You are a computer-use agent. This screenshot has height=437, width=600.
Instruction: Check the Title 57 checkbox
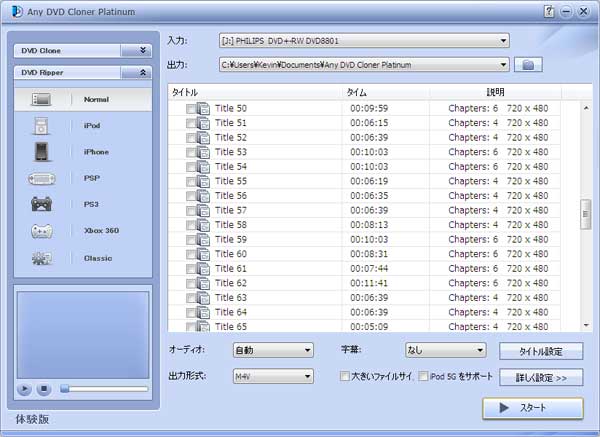pos(191,210)
